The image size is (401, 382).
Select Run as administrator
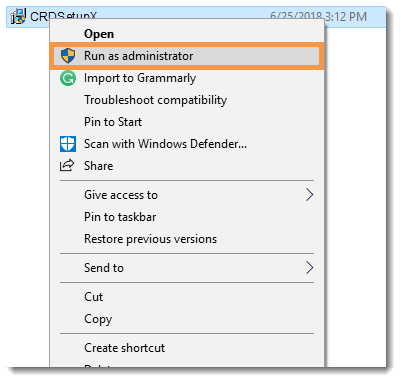pyautogui.click(x=187, y=56)
